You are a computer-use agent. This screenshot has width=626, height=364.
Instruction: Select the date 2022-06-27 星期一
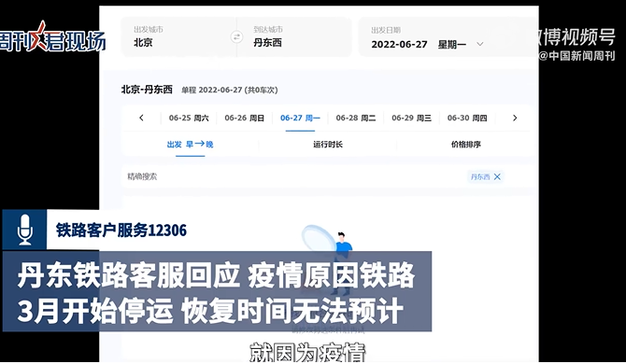[x=419, y=44]
